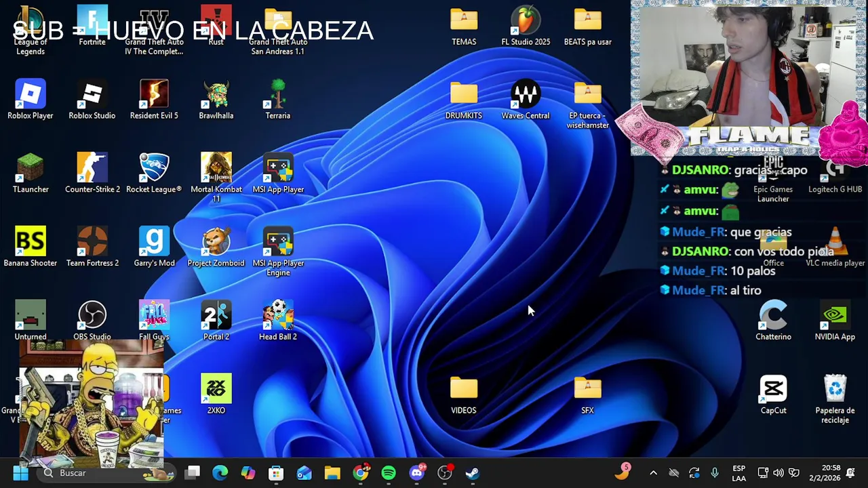Open File Explorer from the taskbar

pyautogui.click(x=332, y=473)
